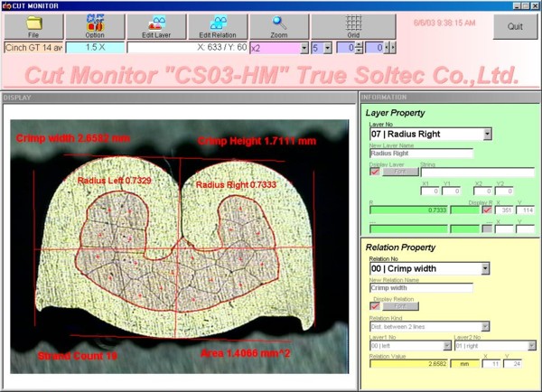Open the Relation Kind dropdown

485,326
